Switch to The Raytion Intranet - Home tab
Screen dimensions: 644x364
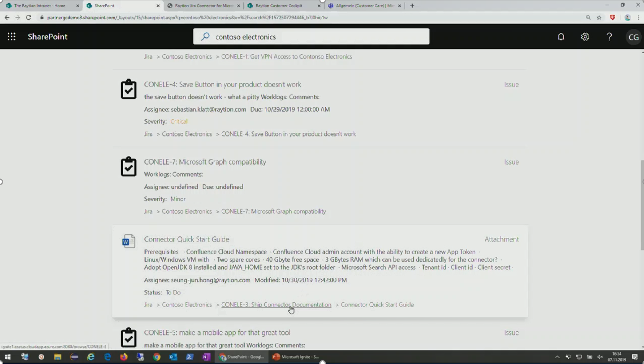(x=40, y=6)
